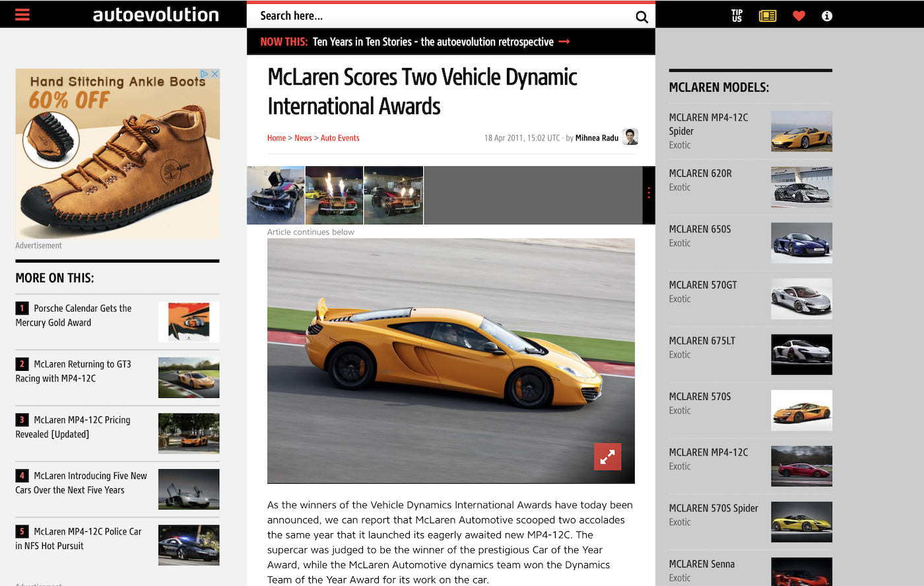The height and width of the screenshot is (586, 924).
Task: Click the MCLAREN MODELS heading
Action: (719, 87)
